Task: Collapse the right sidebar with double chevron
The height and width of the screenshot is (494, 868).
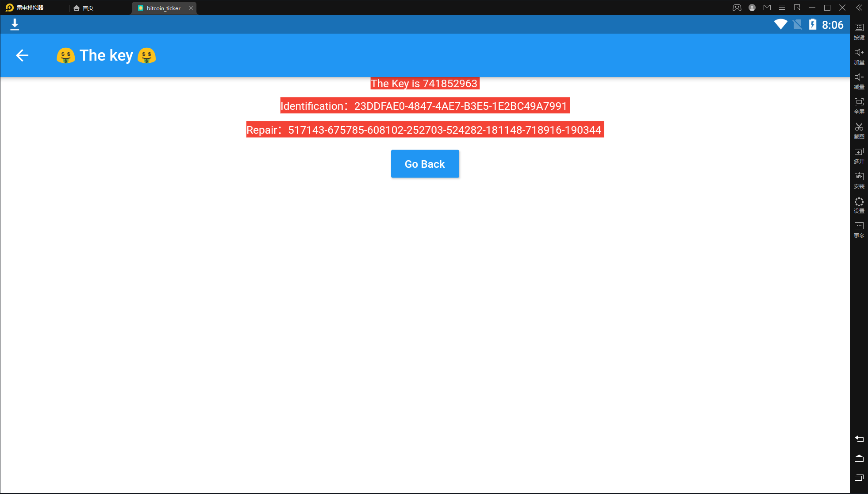Action: tap(859, 8)
